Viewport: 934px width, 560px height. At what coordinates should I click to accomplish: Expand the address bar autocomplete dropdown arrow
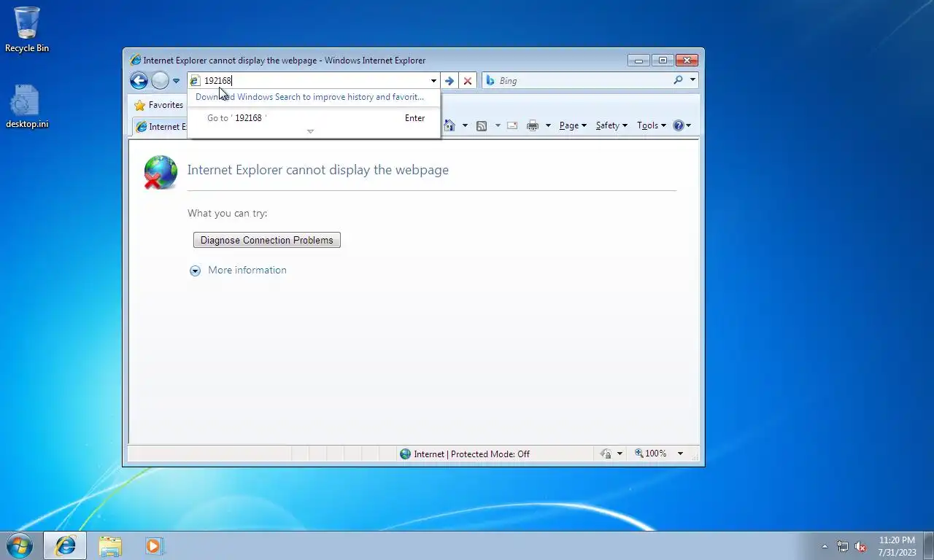tap(433, 81)
